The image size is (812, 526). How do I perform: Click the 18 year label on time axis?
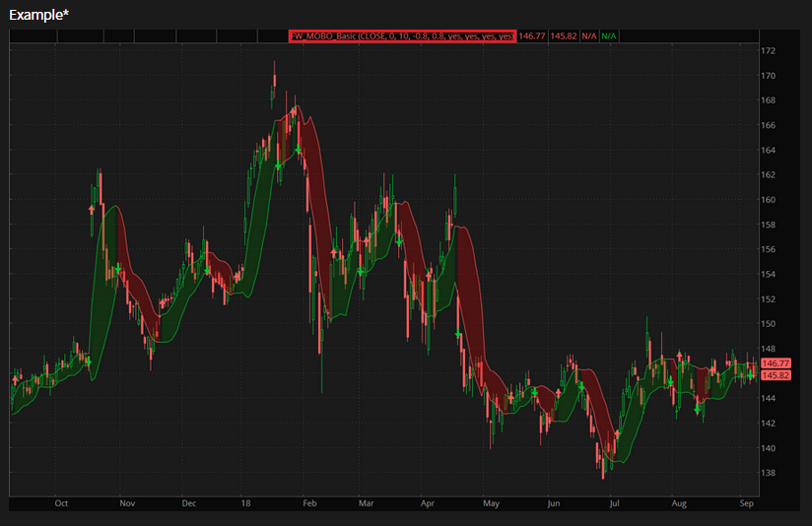(245, 503)
